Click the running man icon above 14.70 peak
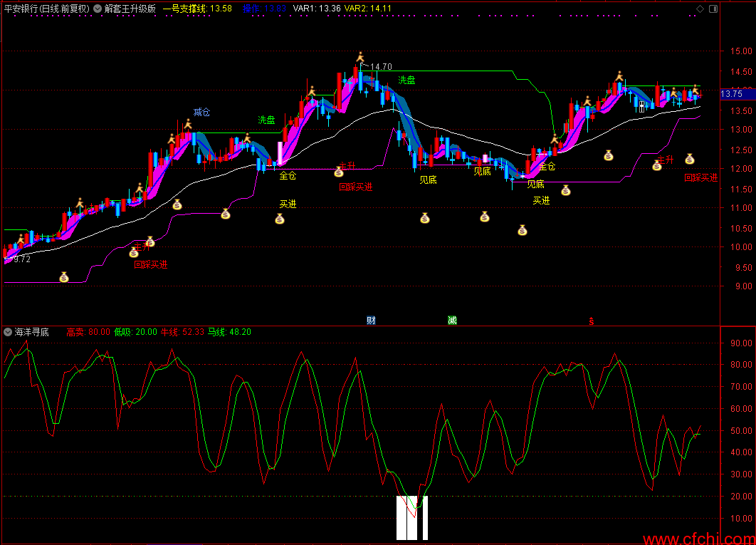 coord(360,58)
